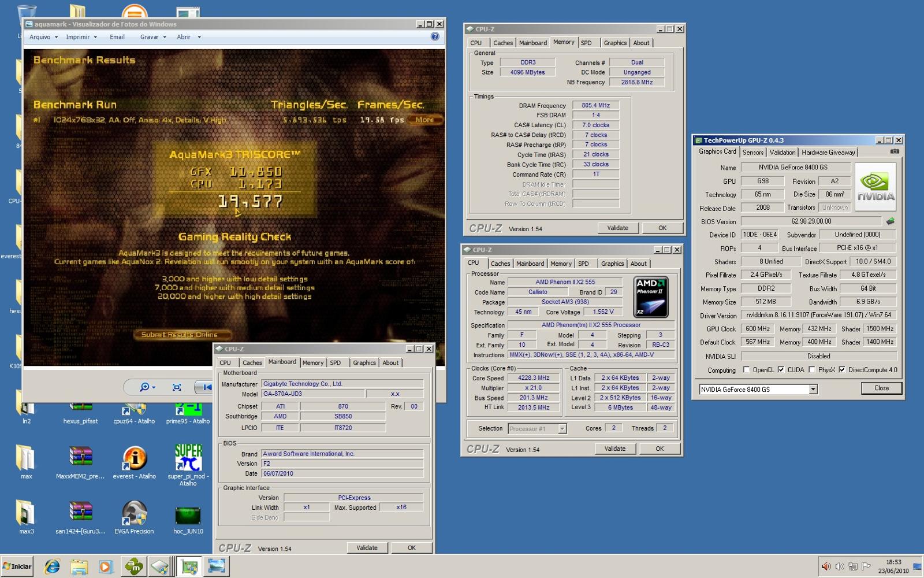Click the AMD Phenom II X2 555 name field
This screenshot has width=924, height=578.
pos(565,282)
